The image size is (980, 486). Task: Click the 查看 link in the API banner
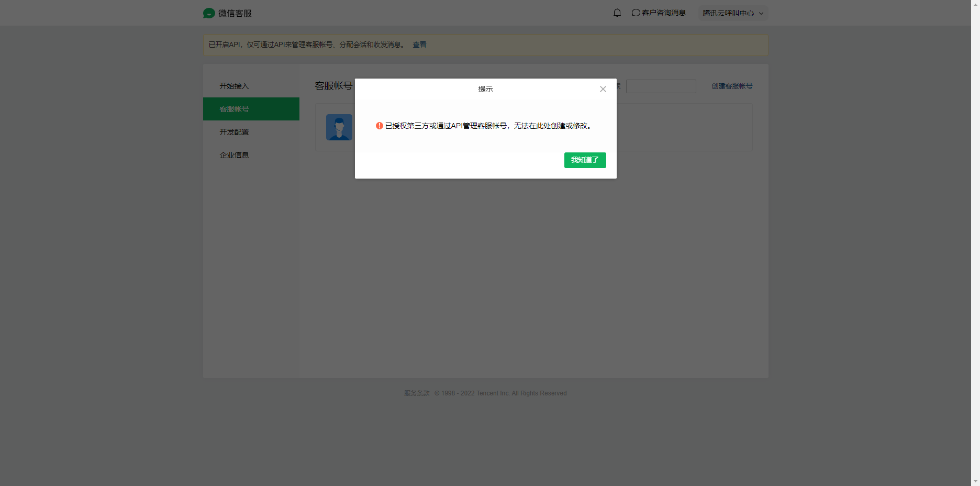click(x=419, y=45)
